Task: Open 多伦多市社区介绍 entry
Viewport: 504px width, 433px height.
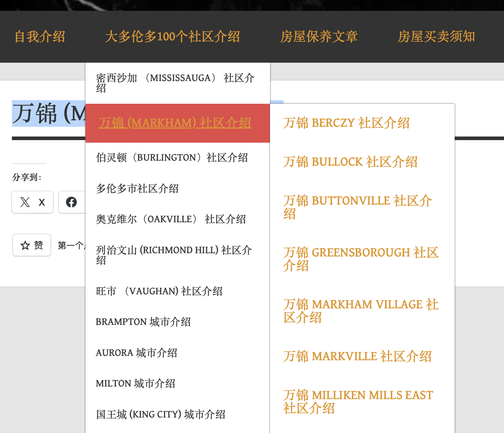Action: (x=137, y=189)
